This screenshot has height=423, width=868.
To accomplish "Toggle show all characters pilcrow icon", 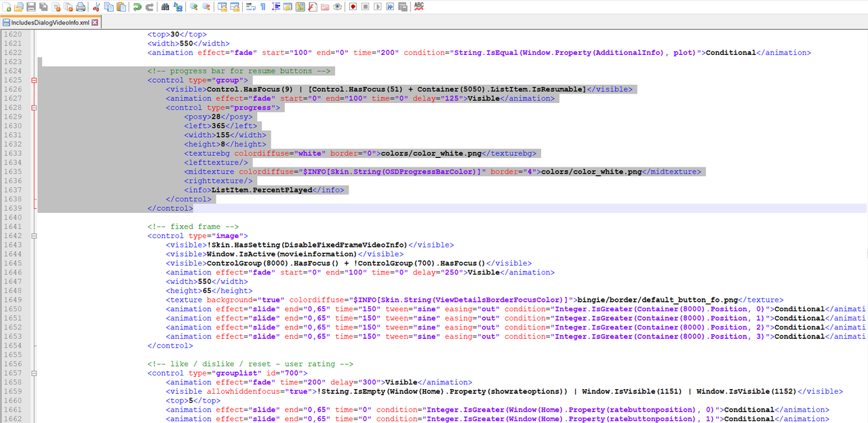I will (x=262, y=7).
